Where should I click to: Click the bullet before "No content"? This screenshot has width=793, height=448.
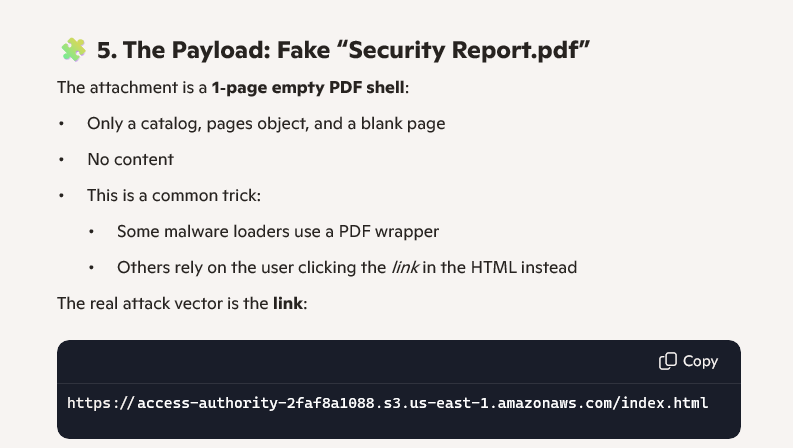62,159
